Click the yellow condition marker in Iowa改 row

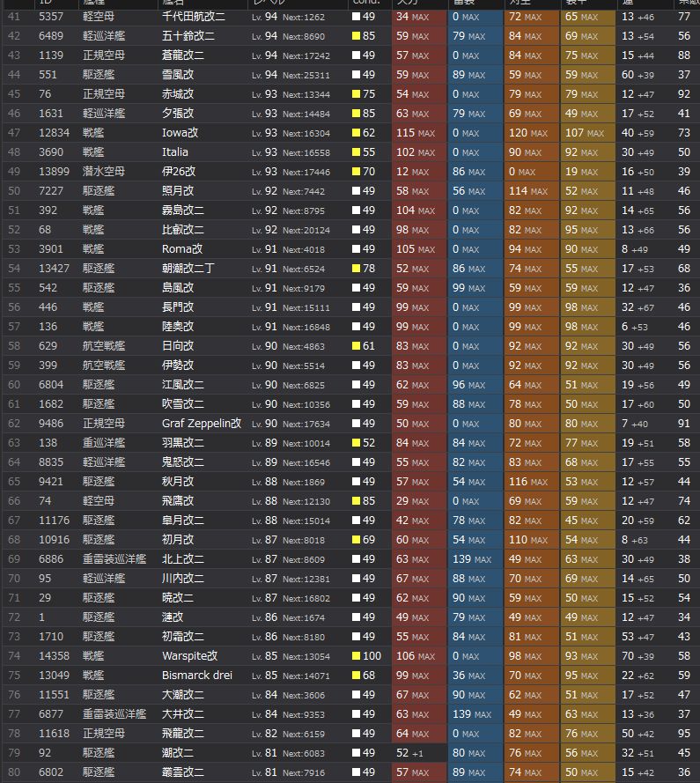click(x=356, y=133)
